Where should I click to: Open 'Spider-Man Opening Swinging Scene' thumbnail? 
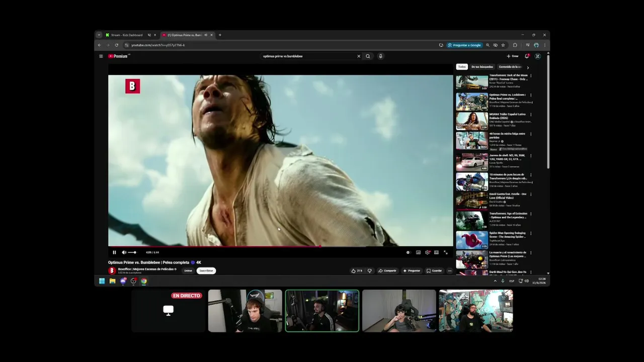[472, 240]
